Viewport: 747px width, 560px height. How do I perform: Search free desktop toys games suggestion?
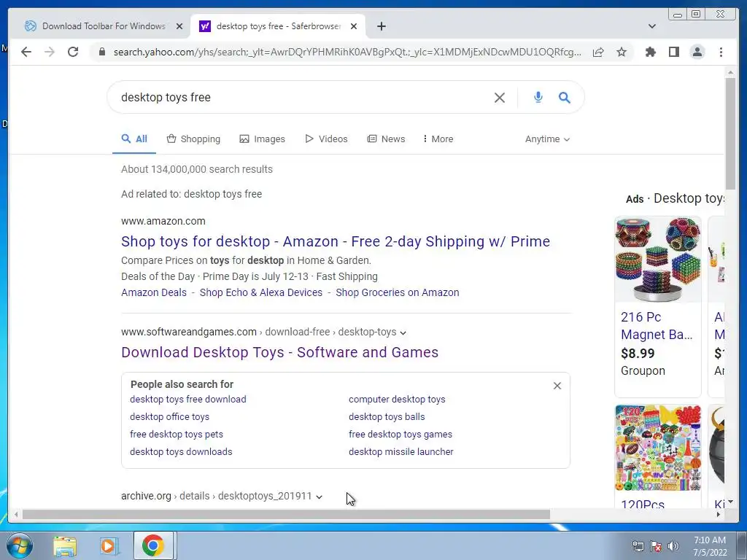coord(400,435)
